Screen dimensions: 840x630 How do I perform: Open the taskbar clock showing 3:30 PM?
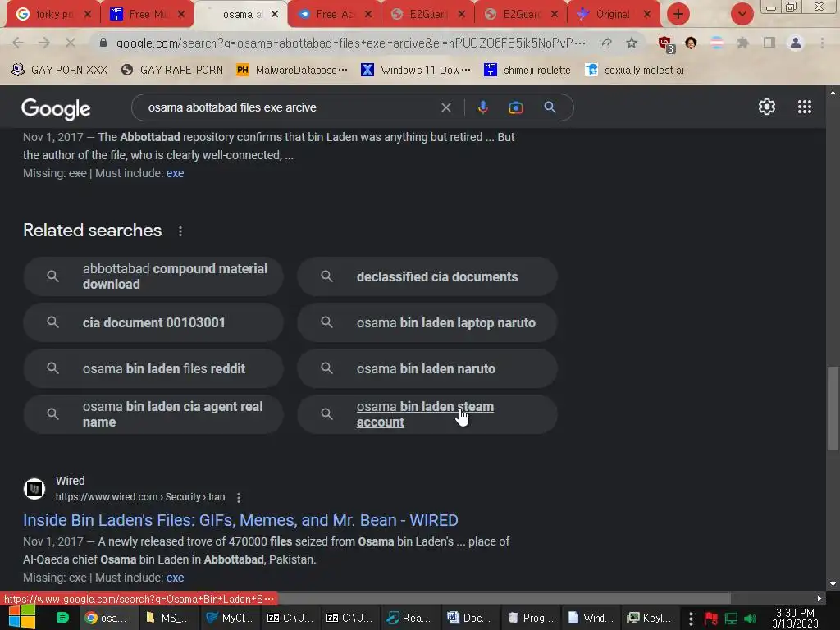tap(796, 618)
